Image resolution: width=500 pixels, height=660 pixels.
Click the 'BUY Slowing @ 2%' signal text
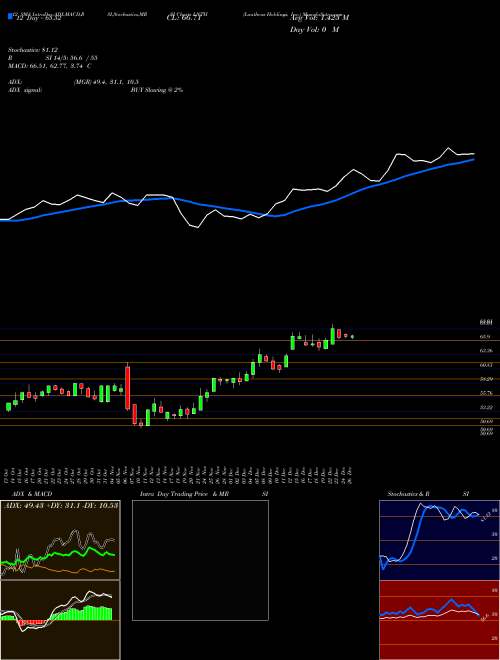coord(157,90)
